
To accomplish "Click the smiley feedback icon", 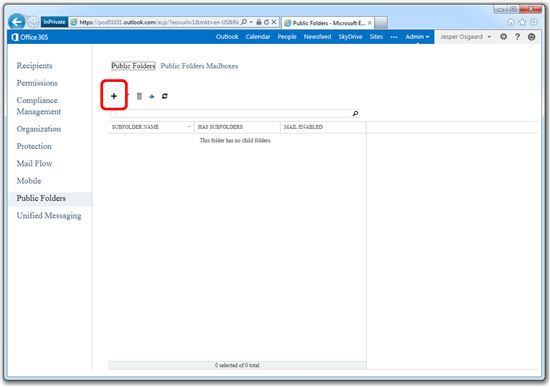I will (x=531, y=36).
